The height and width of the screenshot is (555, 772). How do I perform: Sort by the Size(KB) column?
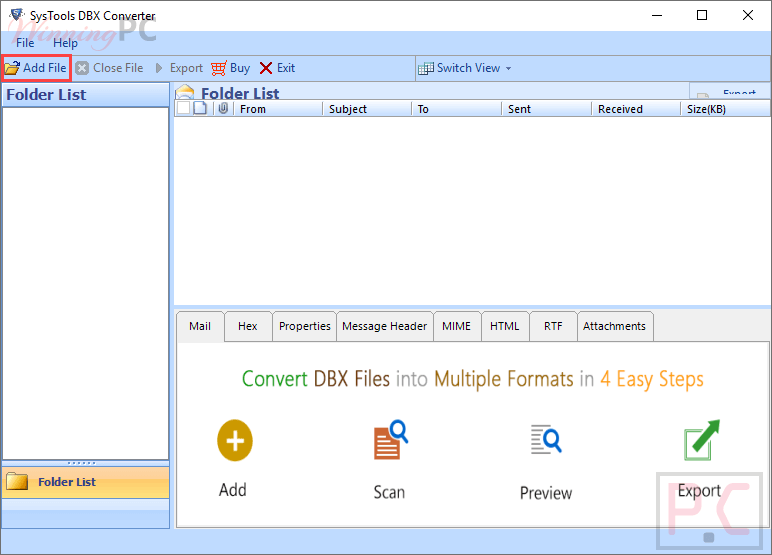[x=725, y=109]
